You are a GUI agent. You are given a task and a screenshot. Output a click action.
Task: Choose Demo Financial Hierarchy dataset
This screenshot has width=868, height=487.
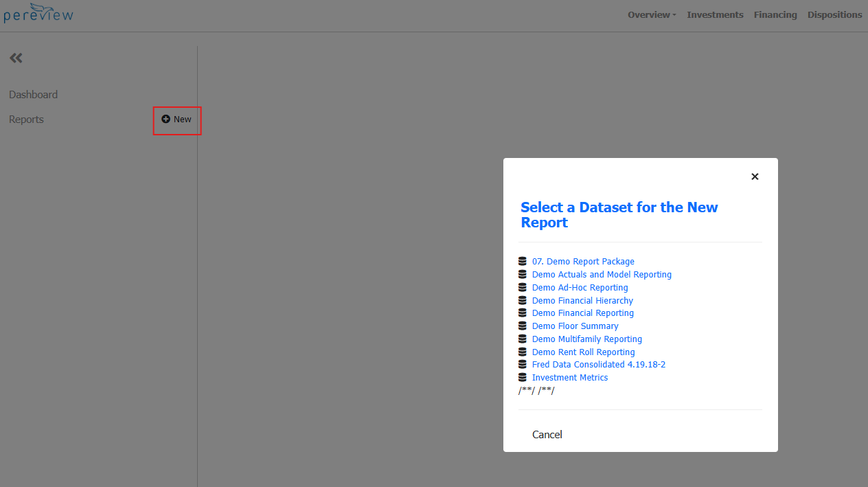tap(582, 301)
